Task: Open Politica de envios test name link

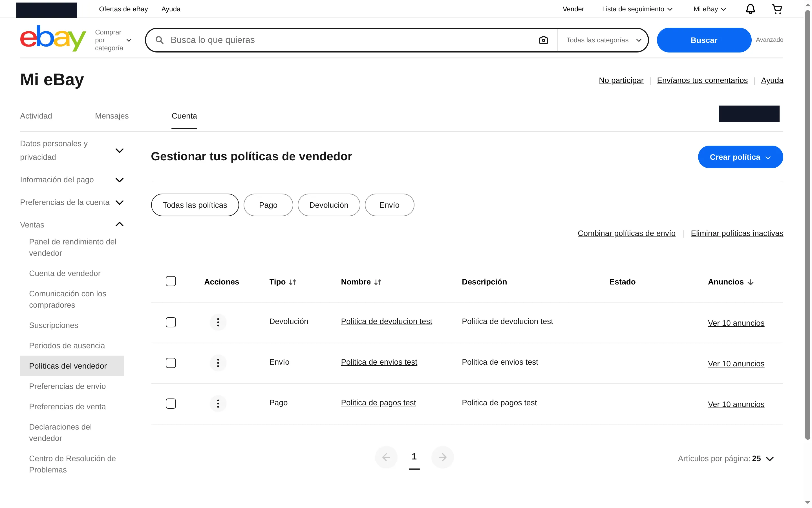Action: tap(379, 362)
